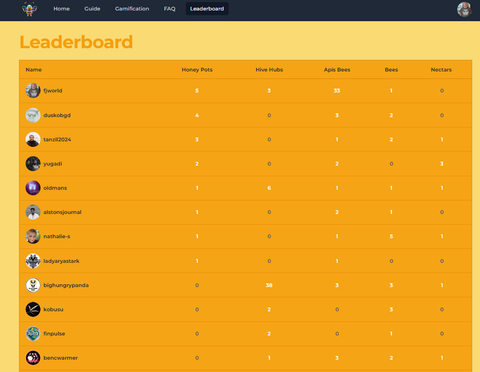Click the bee logo in navbar

click(29, 9)
